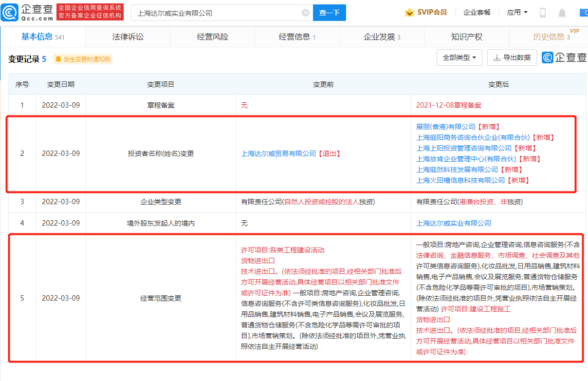
Task: Open 上海庭阳商务咨询合伙企业 link
Action: click(x=473, y=137)
